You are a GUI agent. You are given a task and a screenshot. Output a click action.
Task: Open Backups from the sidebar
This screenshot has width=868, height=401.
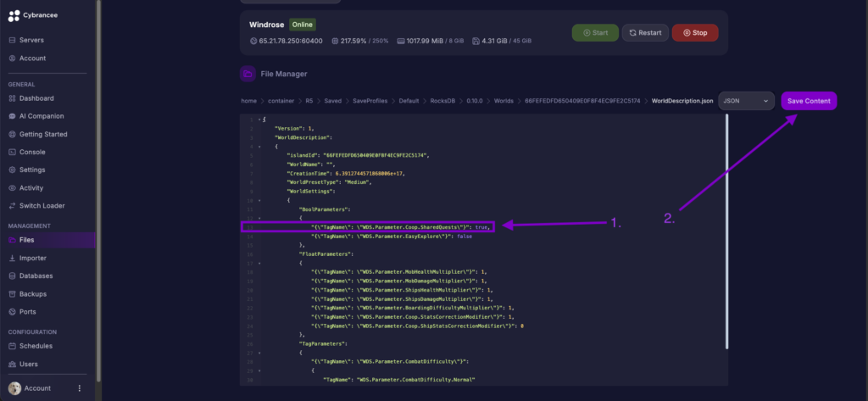coord(33,294)
